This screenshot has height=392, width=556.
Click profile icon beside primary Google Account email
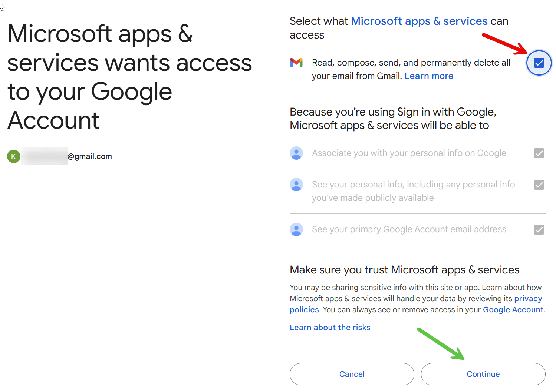[296, 229]
